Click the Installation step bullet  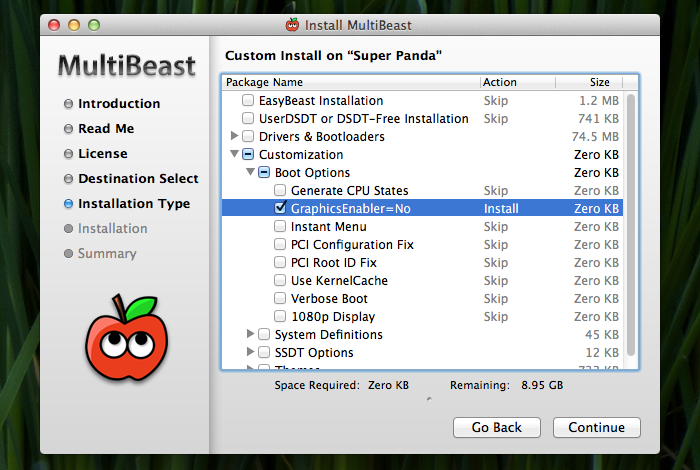pos(68,229)
